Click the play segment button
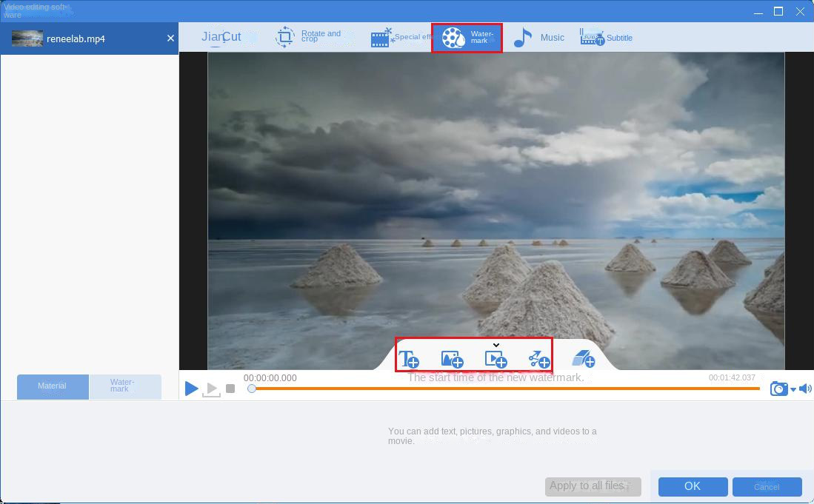Viewport: 814px width, 504px height. (211, 389)
